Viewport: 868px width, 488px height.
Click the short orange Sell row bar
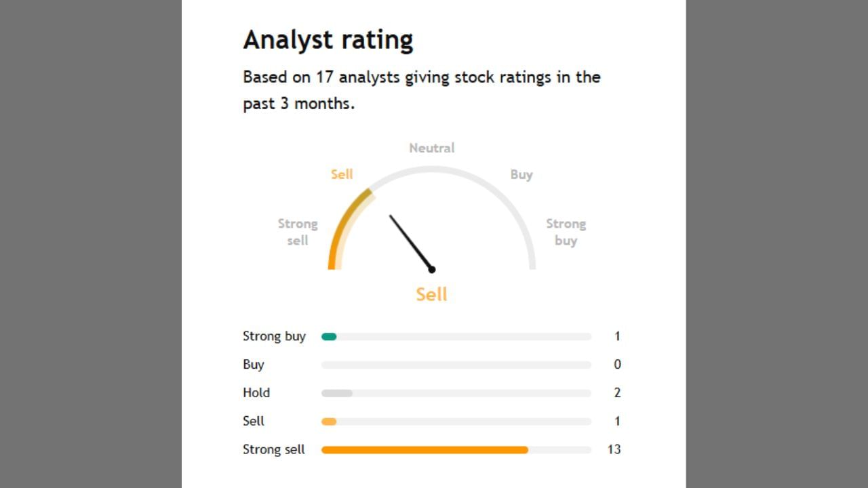point(329,422)
